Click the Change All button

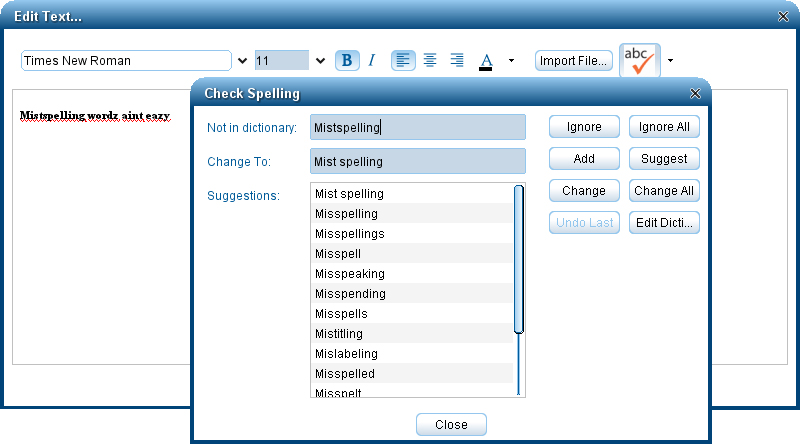(x=664, y=190)
